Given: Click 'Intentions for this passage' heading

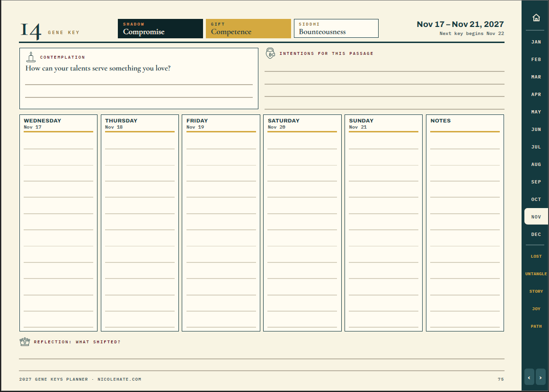Looking at the screenshot, I should (326, 53).
